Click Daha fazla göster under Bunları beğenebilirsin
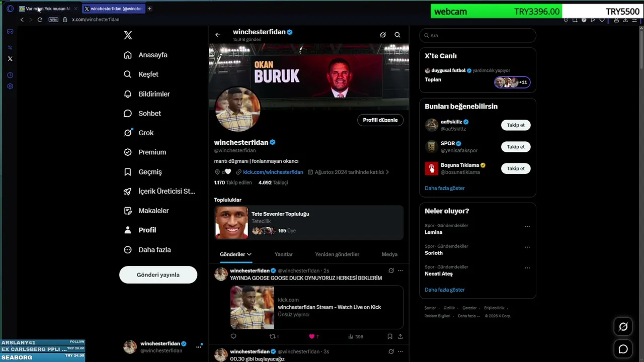The image size is (644, 362). pyautogui.click(x=445, y=188)
